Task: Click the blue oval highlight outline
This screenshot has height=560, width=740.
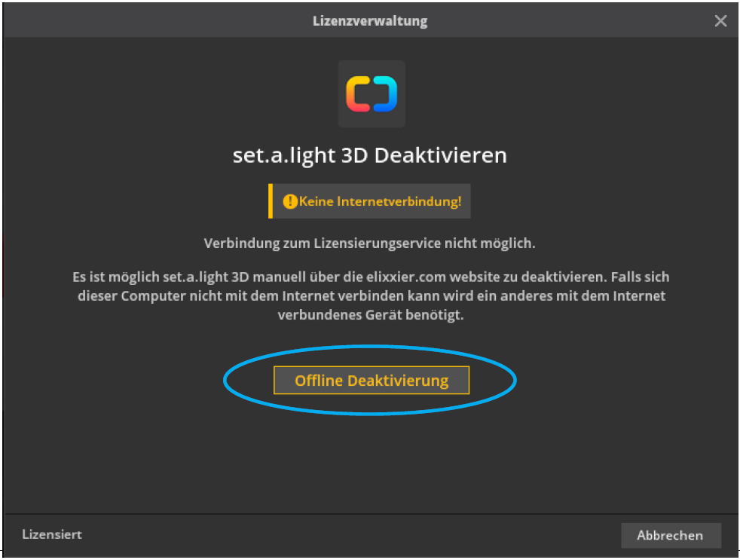Action: (x=227, y=381)
